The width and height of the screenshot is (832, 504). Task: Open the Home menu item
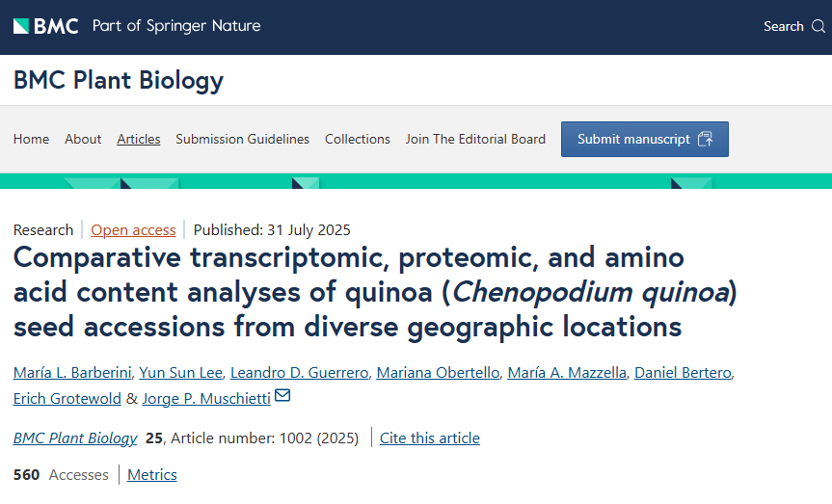click(x=31, y=139)
